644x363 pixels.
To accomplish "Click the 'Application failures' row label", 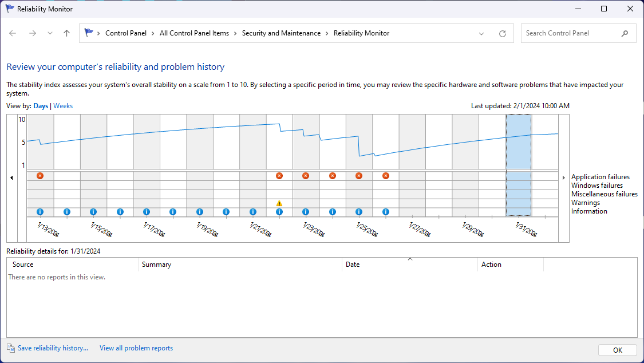I will tap(600, 177).
